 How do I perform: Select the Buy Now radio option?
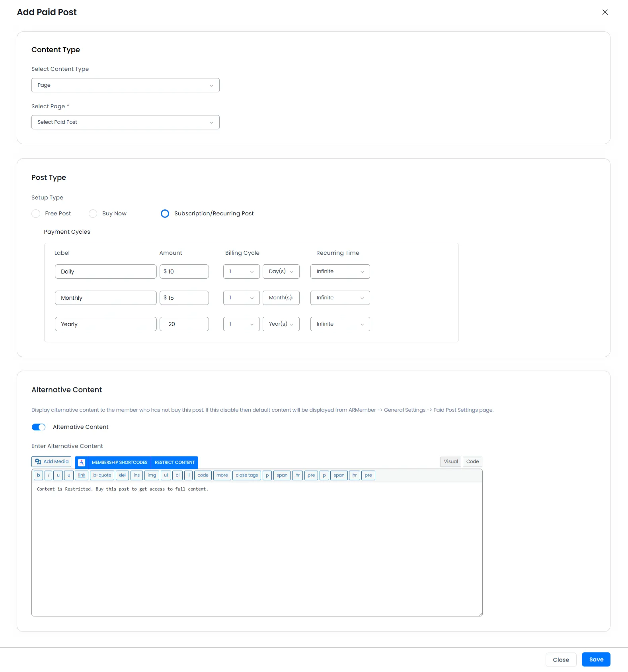(93, 214)
